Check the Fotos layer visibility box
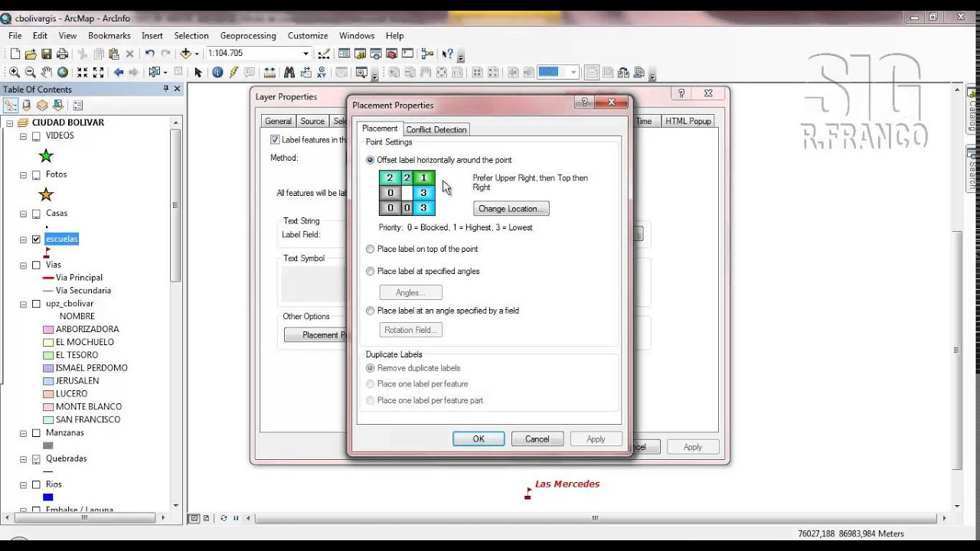The image size is (980, 551). pos(36,175)
